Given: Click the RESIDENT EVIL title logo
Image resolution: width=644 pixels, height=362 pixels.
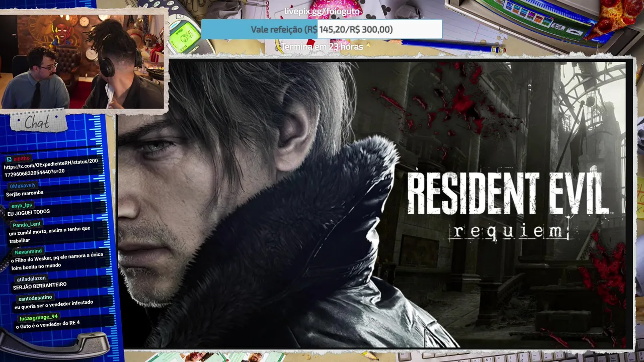Looking at the screenshot, I should pyautogui.click(x=508, y=194).
